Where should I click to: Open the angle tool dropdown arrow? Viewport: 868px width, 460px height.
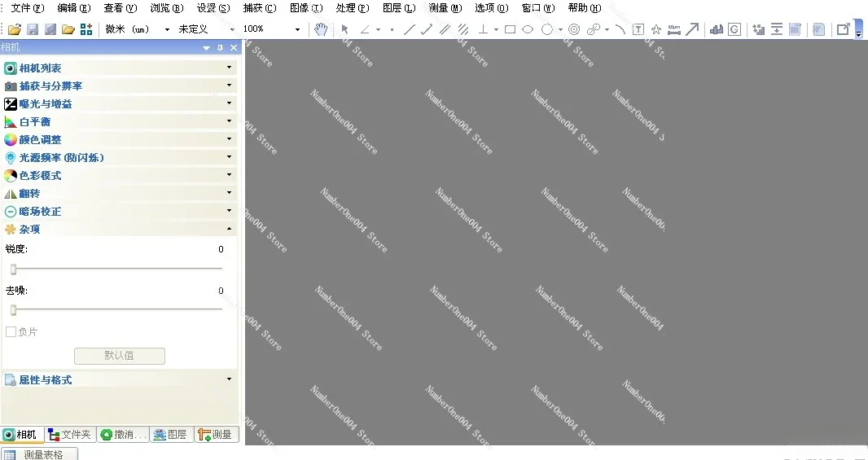tap(378, 29)
